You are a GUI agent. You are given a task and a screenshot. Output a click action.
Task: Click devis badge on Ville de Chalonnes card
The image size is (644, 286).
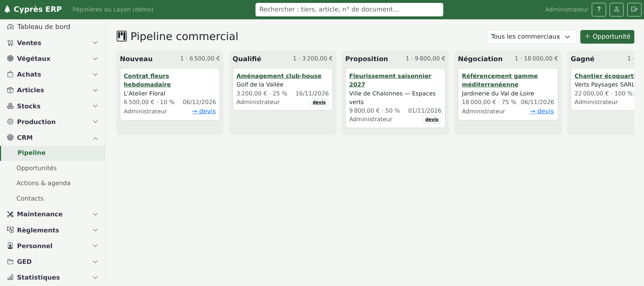[432, 119]
